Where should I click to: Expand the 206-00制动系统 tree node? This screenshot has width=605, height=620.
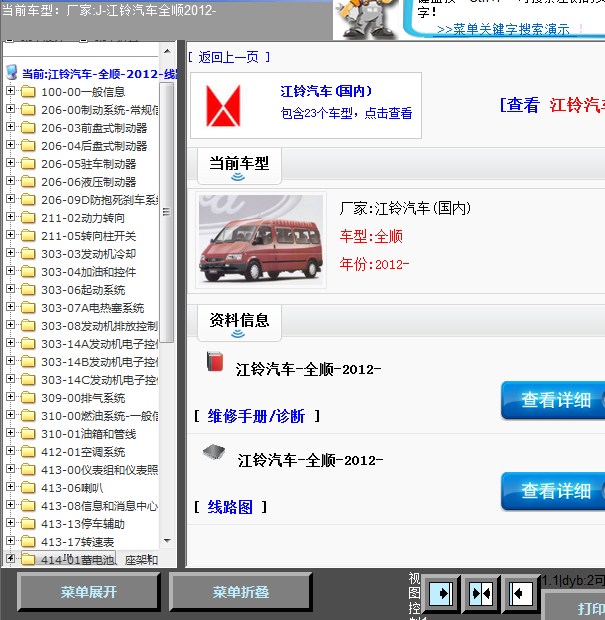click(11, 108)
